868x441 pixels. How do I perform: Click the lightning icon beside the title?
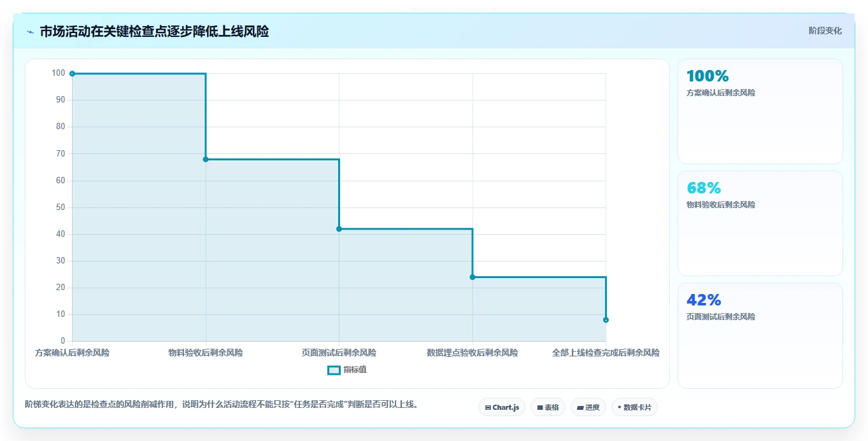click(x=30, y=32)
